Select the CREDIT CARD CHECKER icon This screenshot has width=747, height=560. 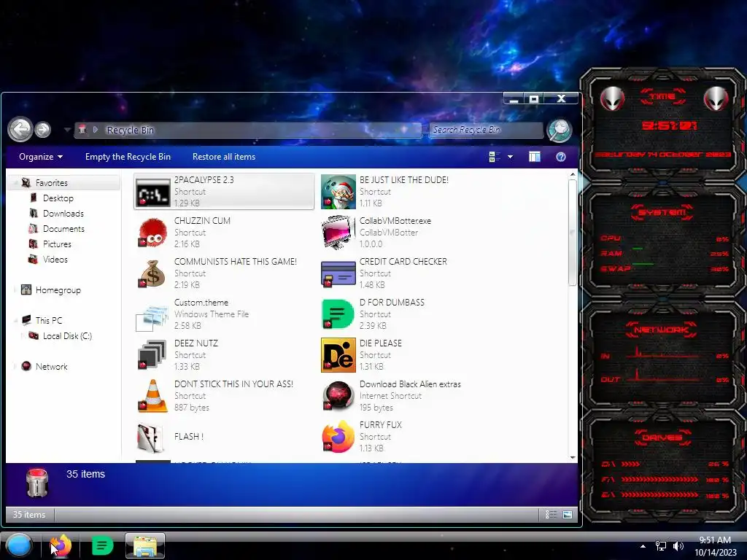338,274
